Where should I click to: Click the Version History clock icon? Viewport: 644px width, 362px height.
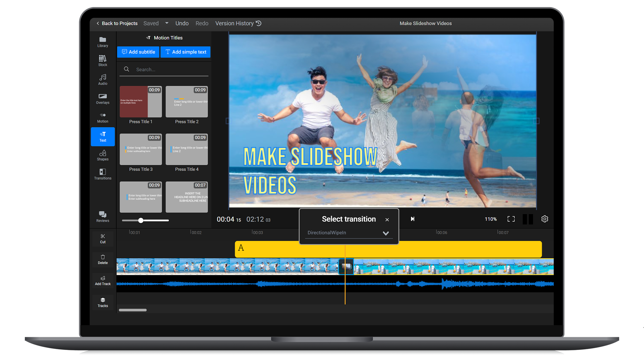click(x=259, y=23)
